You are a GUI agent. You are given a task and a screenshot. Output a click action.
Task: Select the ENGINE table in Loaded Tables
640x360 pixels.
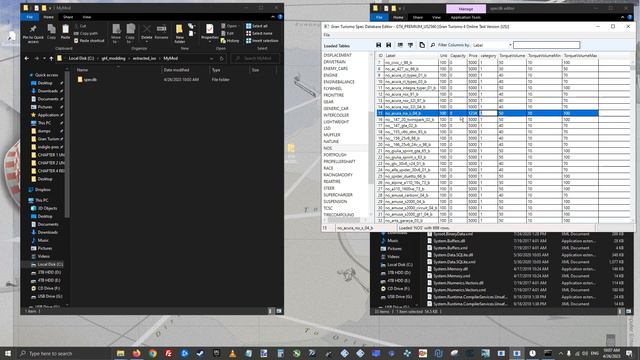click(331, 75)
